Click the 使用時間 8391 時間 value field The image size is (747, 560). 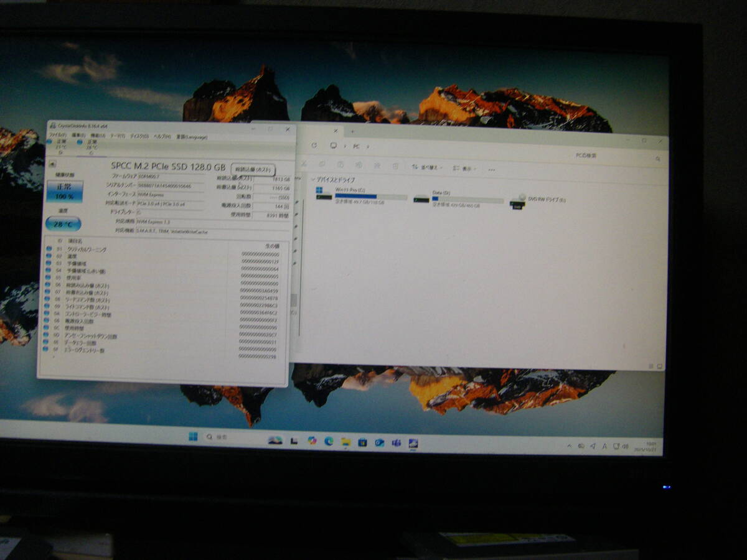tap(272, 215)
